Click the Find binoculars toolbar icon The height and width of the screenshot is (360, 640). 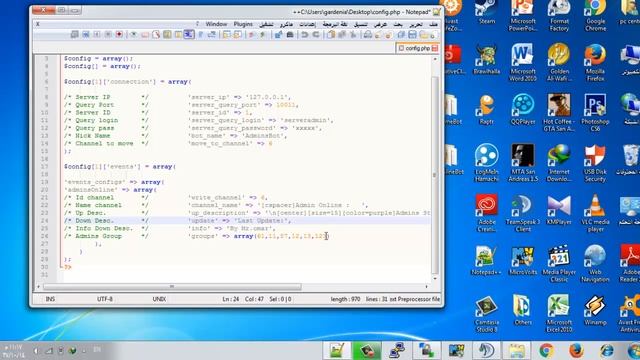(290, 35)
